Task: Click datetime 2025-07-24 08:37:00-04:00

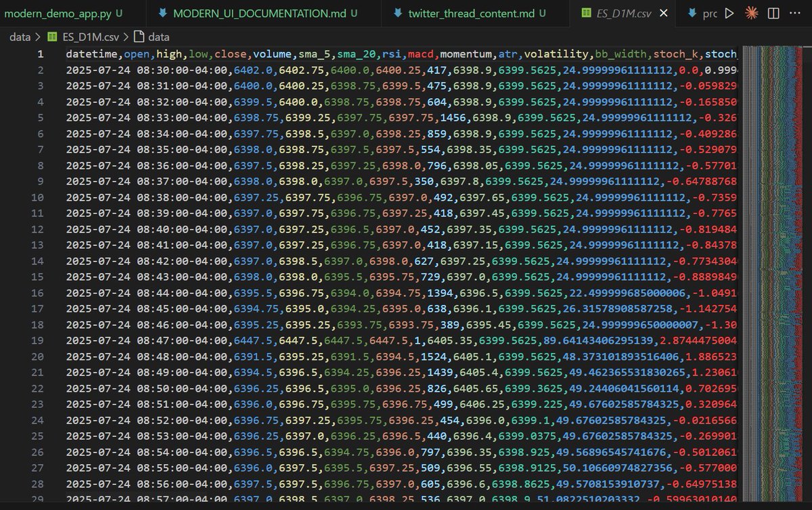Action: click(147, 181)
